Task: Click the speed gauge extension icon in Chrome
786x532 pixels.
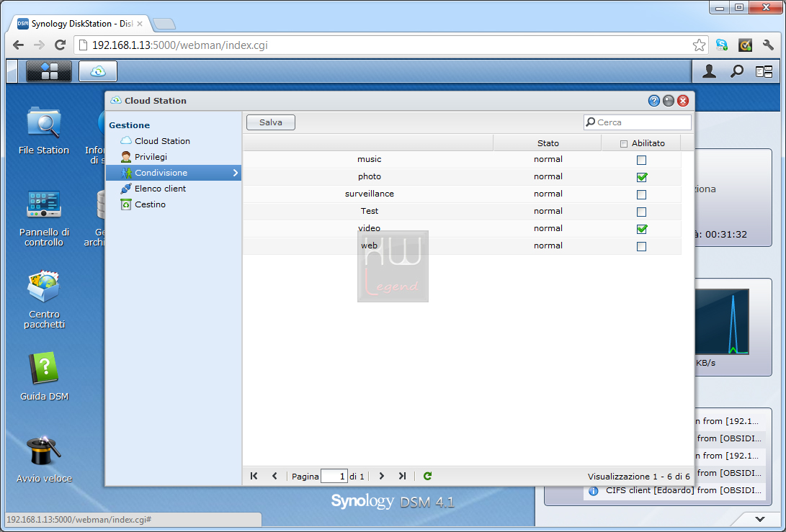Action: (x=745, y=45)
